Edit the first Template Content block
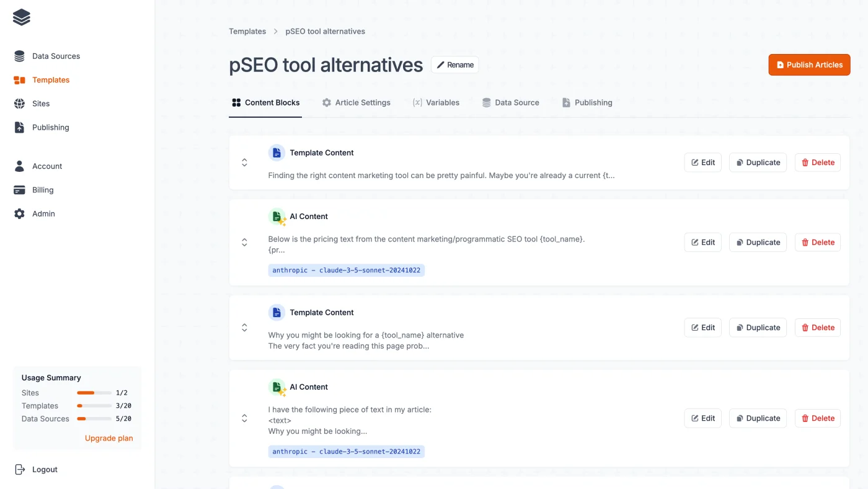868x489 pixels. pyautogui.click(x=702, y=163)
